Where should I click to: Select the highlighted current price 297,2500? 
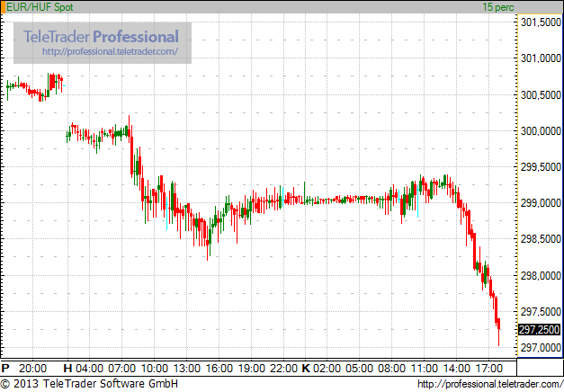coord(539,329)
